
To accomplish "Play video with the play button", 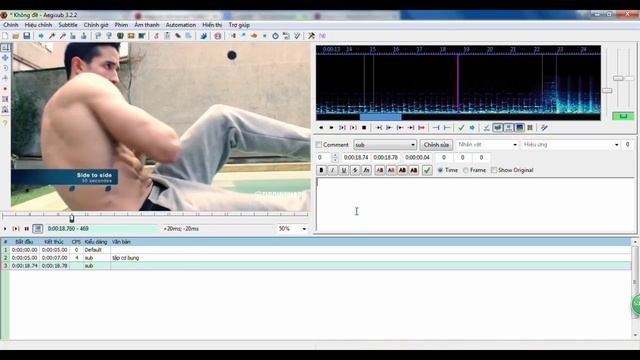I will 5,229.
